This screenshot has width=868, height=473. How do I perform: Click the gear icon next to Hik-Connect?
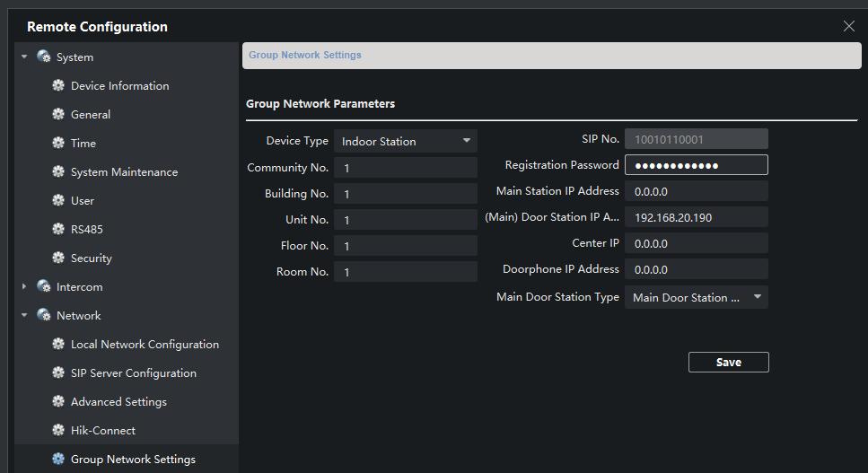[58, 431]
